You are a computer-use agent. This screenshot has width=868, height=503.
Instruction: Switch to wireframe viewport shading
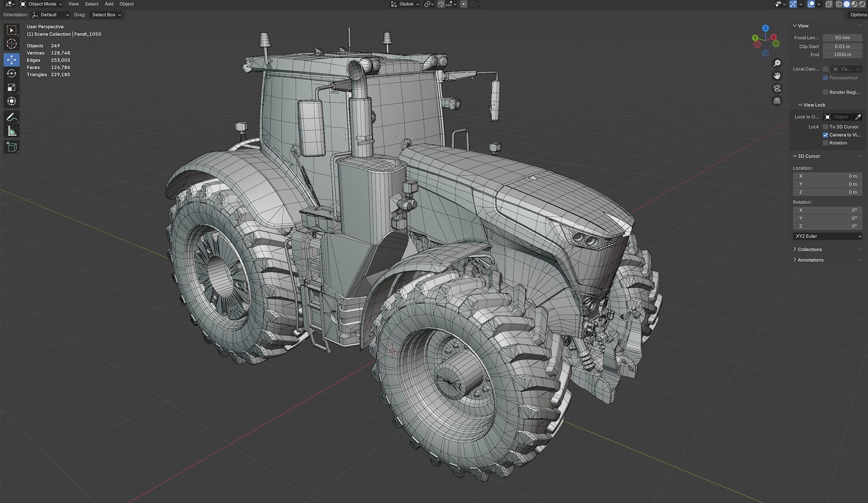point(838,4)
